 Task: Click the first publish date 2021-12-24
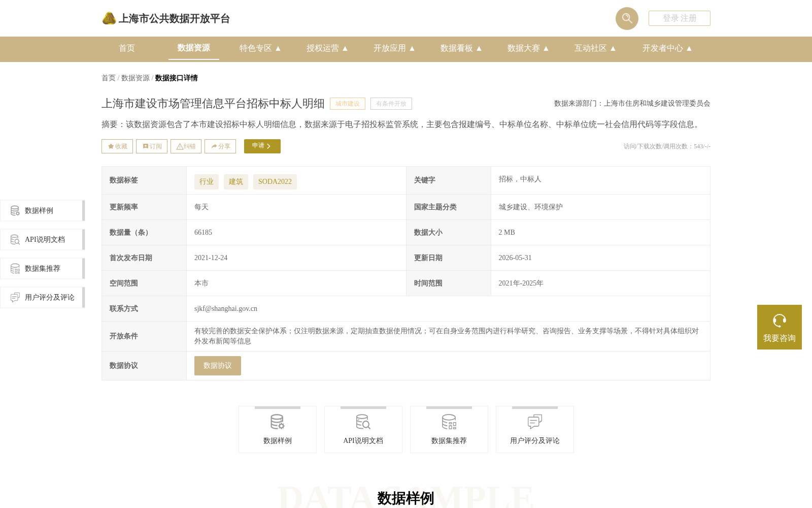(x=211, y=258)
